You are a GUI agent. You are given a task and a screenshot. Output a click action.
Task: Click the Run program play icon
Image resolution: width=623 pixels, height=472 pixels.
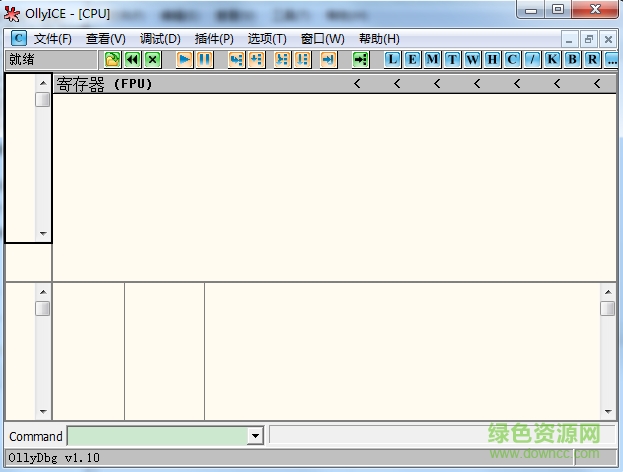(184, 60)
